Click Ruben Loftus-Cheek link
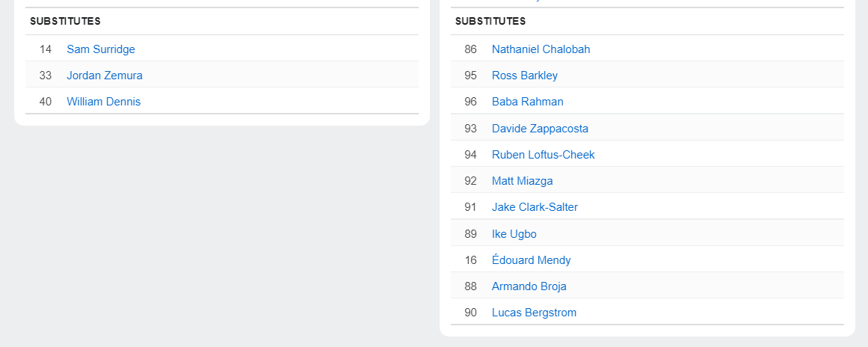Image resolution: width=868 pixels, height=347 pixels. click(544, 155)
